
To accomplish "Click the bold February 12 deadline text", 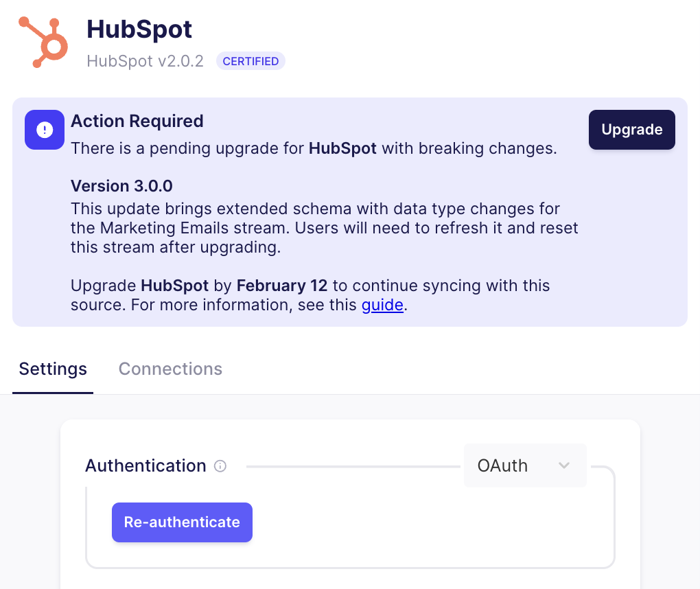I will (274, 286).
